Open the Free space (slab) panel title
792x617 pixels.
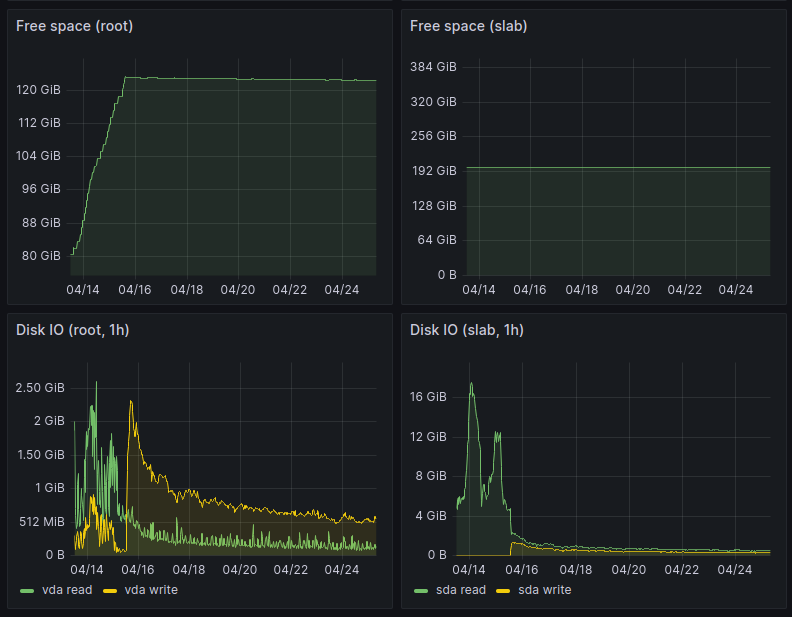click(468, 26)
